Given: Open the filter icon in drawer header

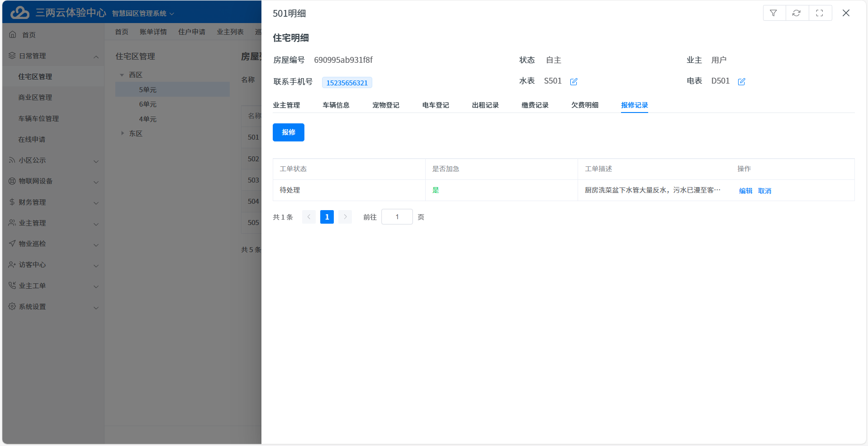Looking at the screenshot, I should point(773,13).
